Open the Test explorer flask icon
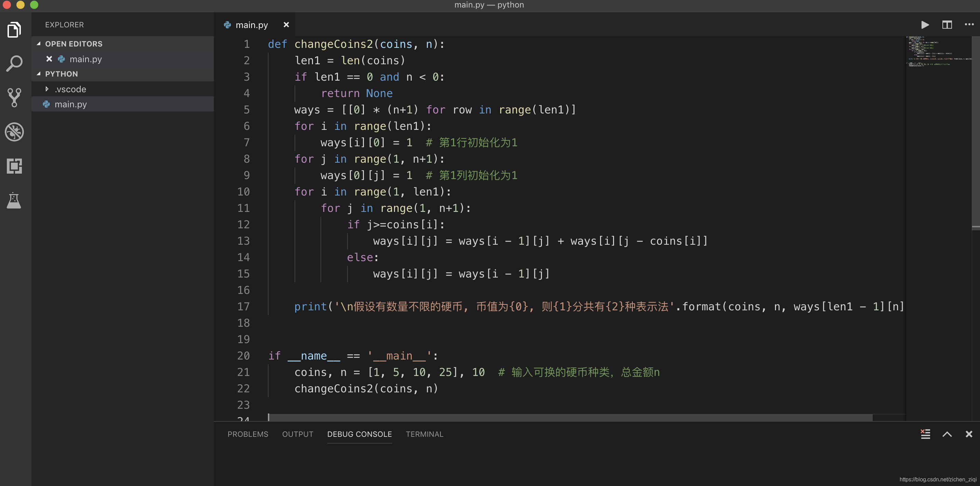The image size is (980, 486). coord(14,201)
